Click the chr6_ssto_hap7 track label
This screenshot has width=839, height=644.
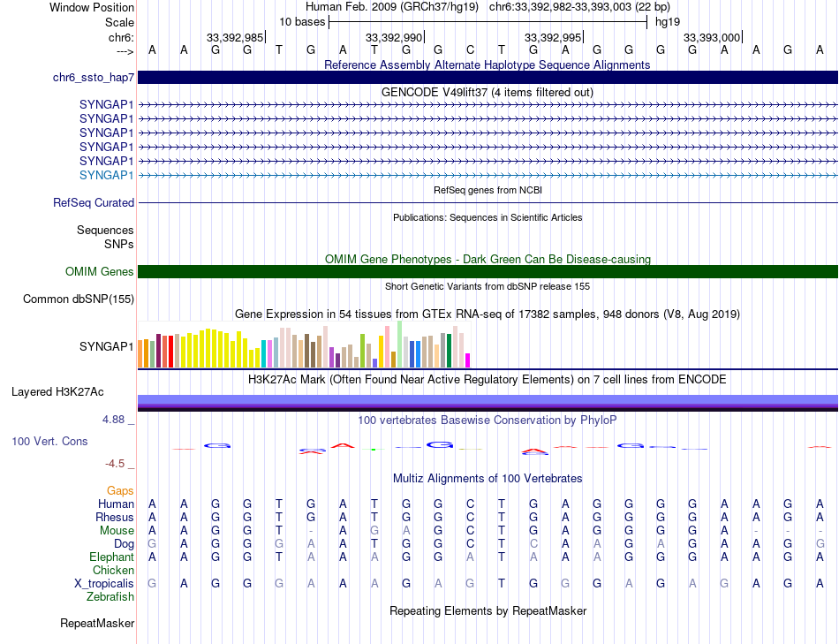pyautogui.click(x=93, y=78)
